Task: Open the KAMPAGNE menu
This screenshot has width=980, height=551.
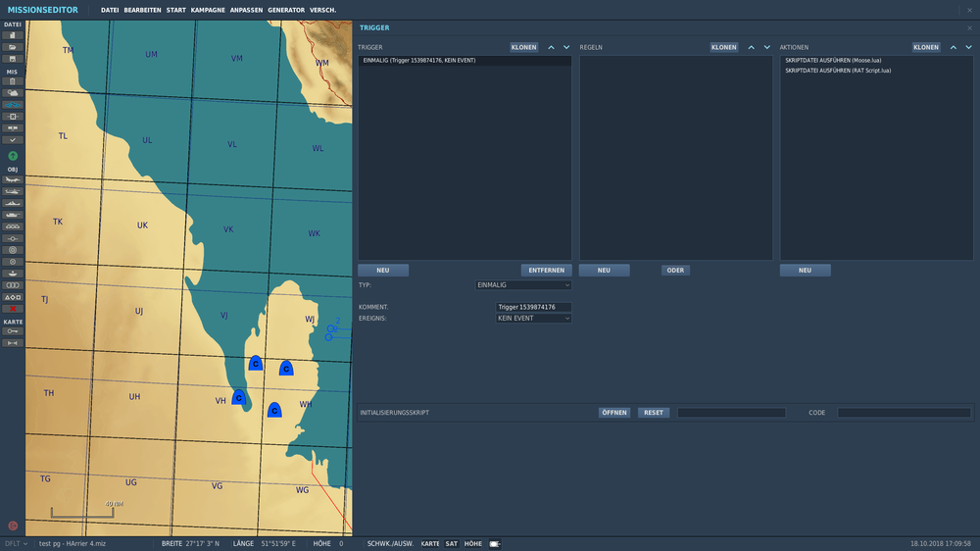Action: click(208, 10)
